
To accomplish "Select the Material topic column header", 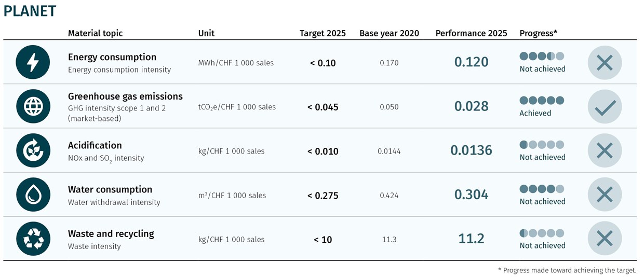I will [x=95, y=33].
